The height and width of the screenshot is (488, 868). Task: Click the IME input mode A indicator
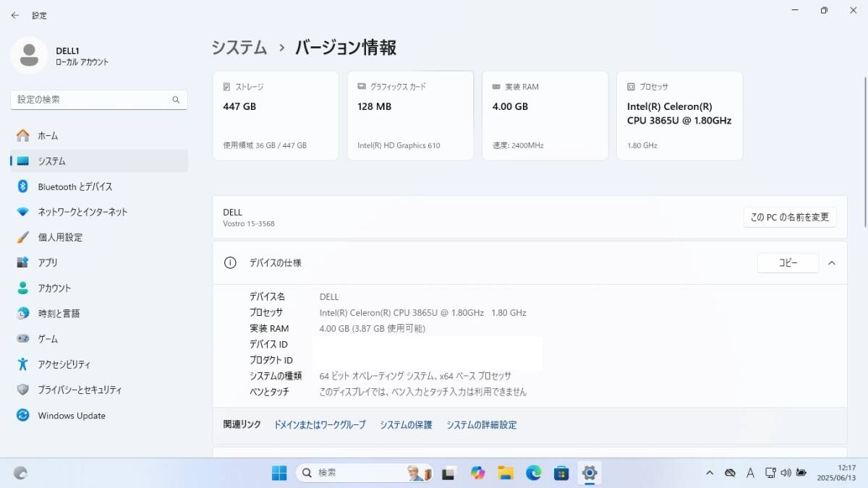click(751, 473)
